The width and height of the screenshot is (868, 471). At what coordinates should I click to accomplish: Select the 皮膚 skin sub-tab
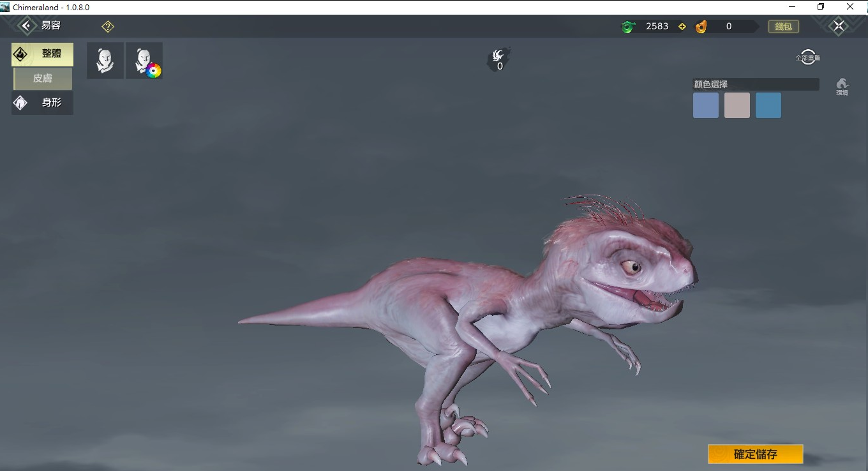[43, 78]
